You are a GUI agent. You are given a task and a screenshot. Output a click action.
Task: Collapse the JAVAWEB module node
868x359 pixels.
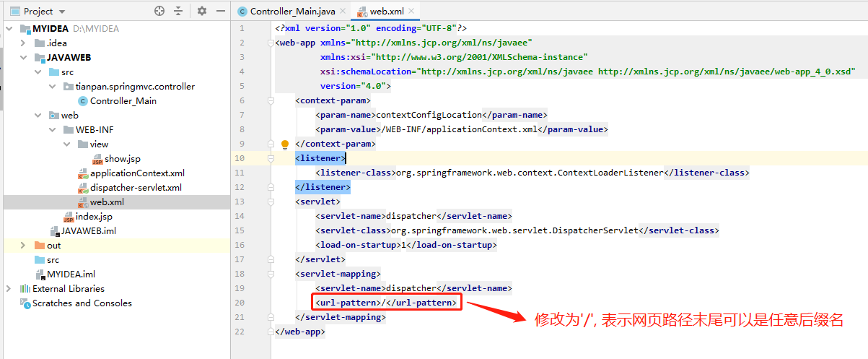click(24, 57)
